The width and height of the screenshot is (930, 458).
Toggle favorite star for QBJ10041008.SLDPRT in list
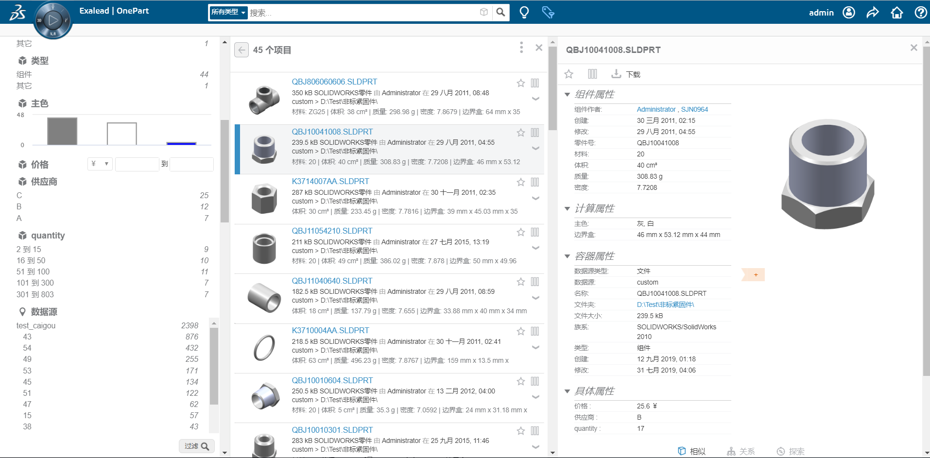521,133
